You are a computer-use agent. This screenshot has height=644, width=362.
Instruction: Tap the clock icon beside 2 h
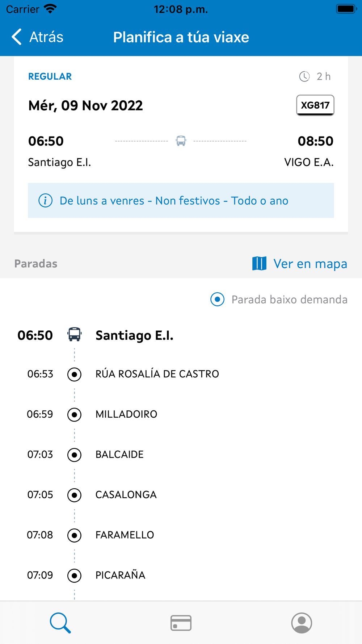[x=304, y=76]
